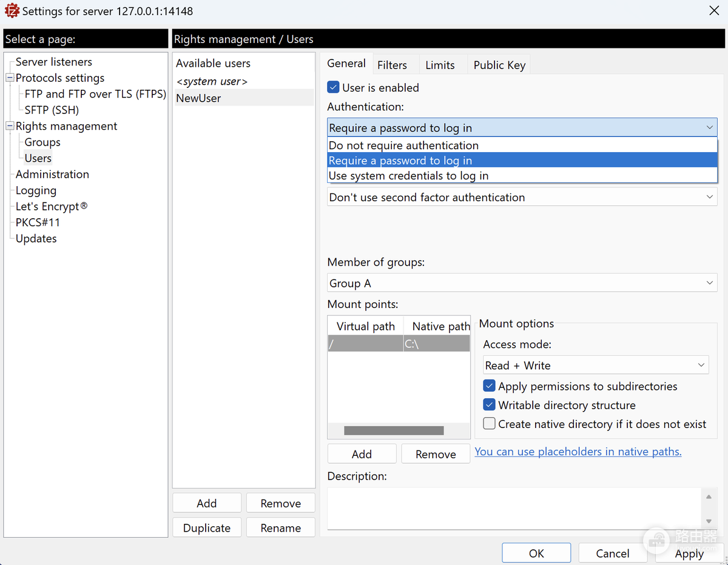Open the Let's Encrypt page
The image size is (728, 565).
tap(52, 206)
